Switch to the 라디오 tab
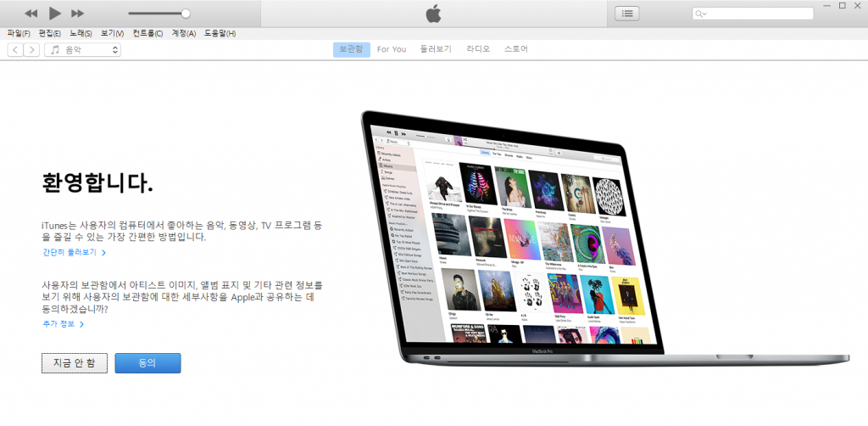The image size is (868, 426). pyautogui.click(x=478, y=49)
